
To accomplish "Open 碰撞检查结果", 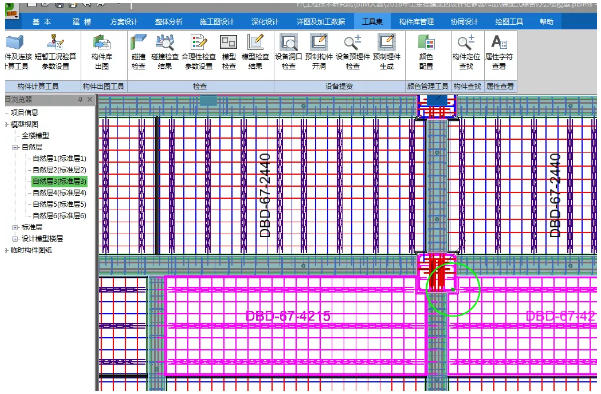I will tap(165, 52).
